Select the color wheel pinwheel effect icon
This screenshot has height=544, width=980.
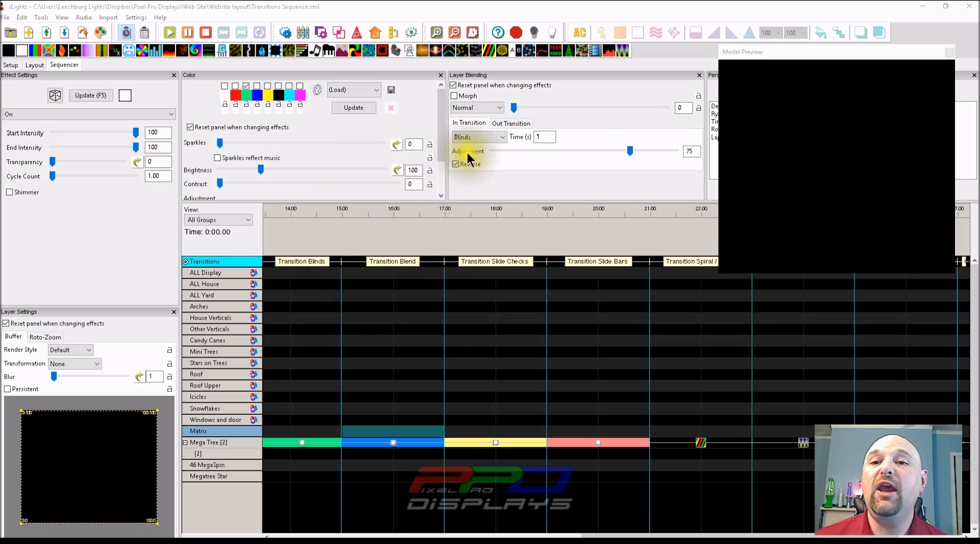coord(142,51)
